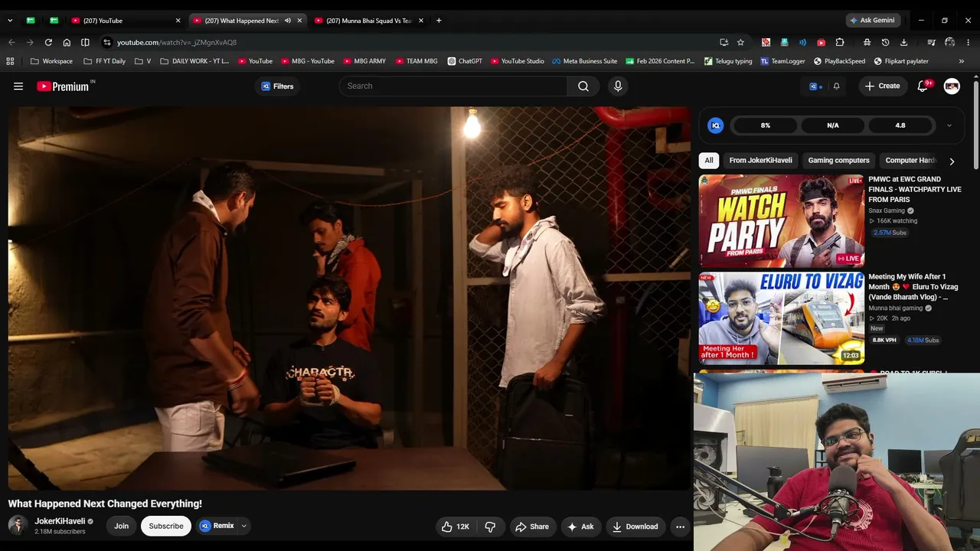Open YouTube notifications bell with 9+ badge
The image size is (980, 551).
[x=923, y=86]
